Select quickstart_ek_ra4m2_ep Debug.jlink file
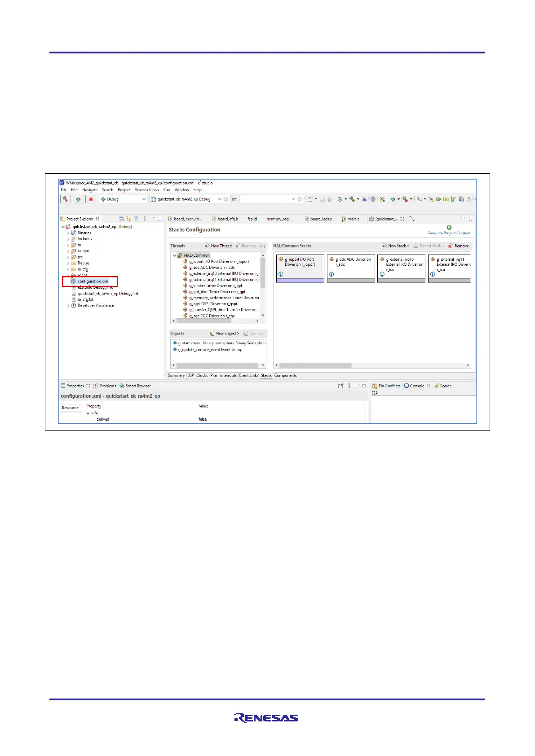Screen dimensions: 535x756 point(108,294)
